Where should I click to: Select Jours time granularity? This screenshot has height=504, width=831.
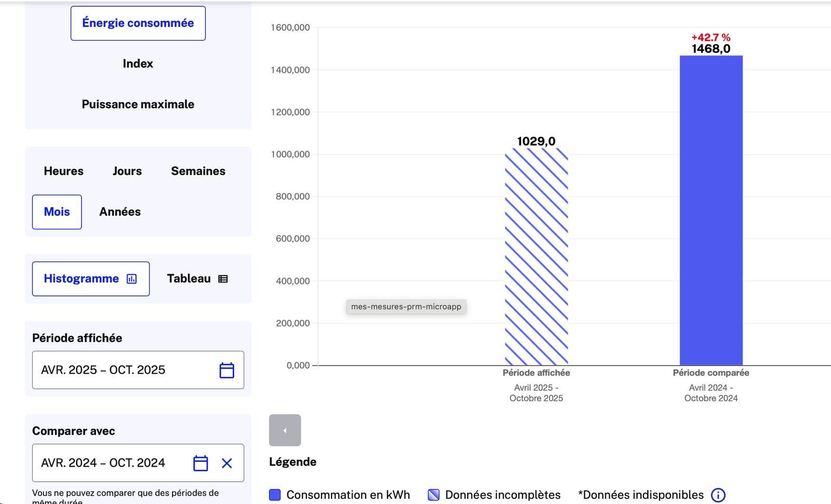(x=127, y=171)
